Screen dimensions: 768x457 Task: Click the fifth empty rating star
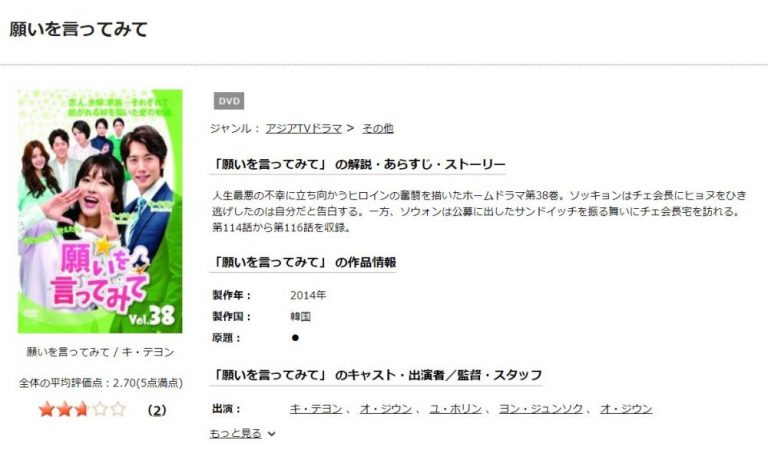coord(118,409)
